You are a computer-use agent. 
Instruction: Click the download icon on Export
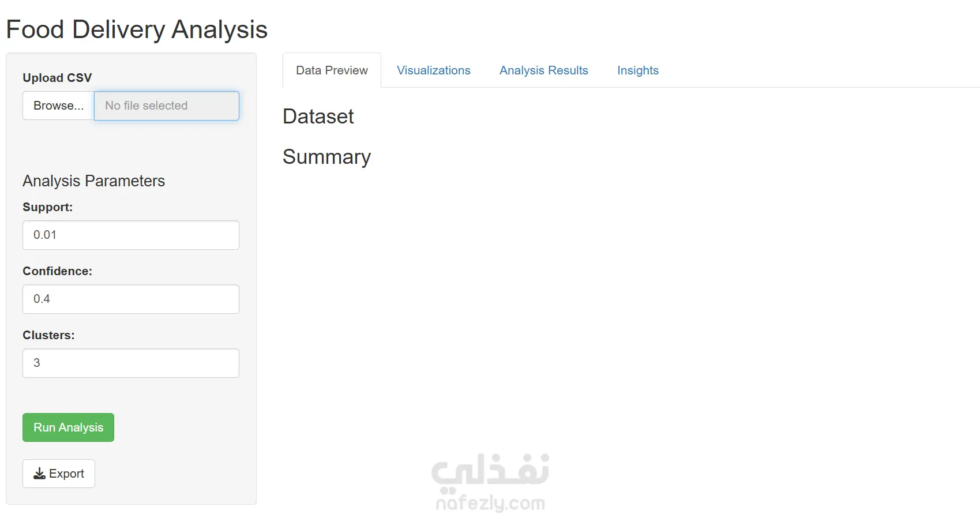(39, 474)
